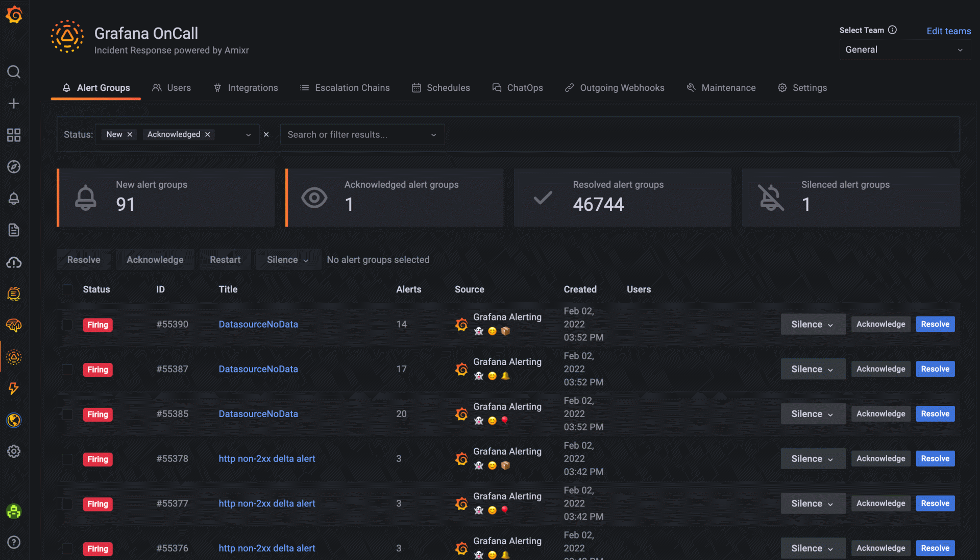The height and width of the screenshot is (560, 980).
Task: Click inside the search or filter results field
Action: 357,134
